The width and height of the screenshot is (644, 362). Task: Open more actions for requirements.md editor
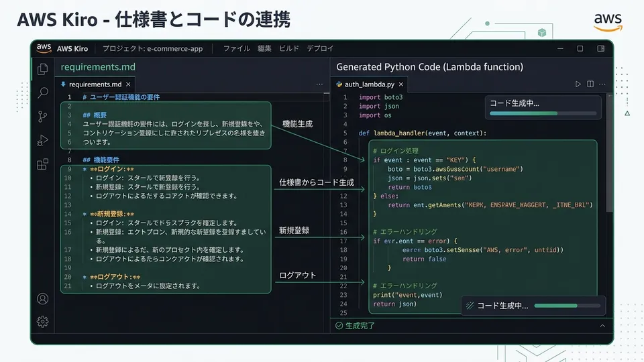(x=319, y=84)
